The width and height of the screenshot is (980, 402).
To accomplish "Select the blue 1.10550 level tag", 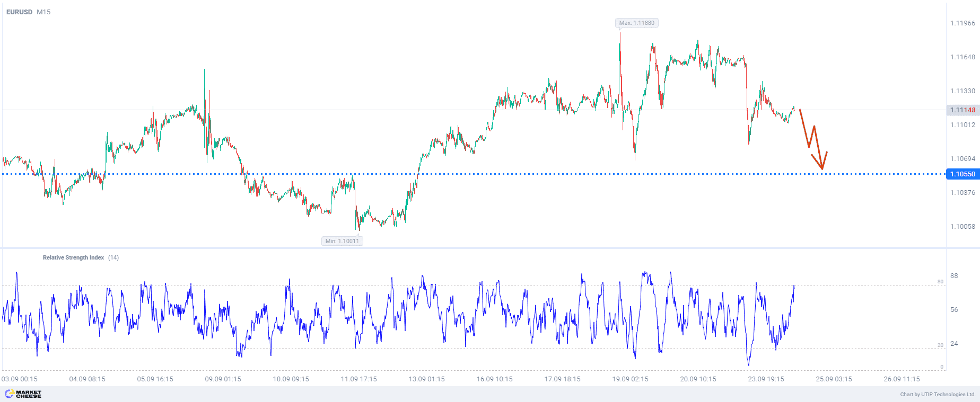I will click(962, 174).
